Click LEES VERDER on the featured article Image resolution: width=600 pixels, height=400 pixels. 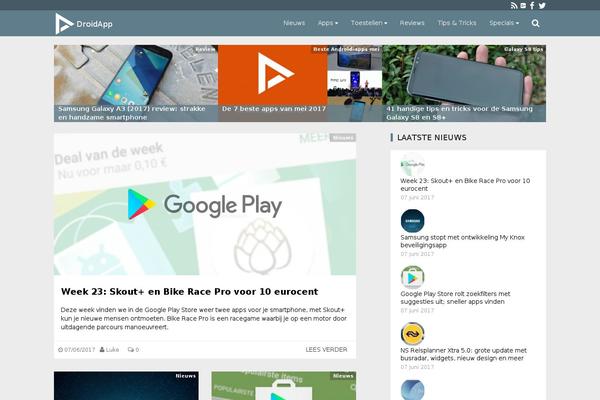326,349
